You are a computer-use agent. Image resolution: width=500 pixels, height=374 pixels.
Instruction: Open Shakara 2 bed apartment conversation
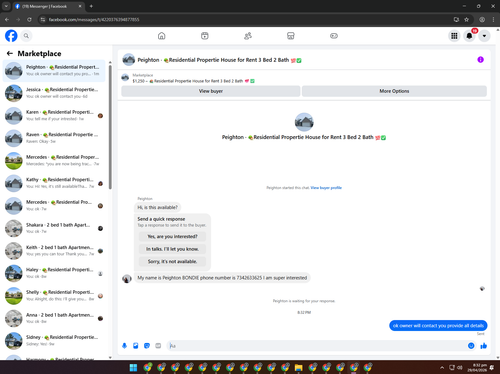pos(54,228)
